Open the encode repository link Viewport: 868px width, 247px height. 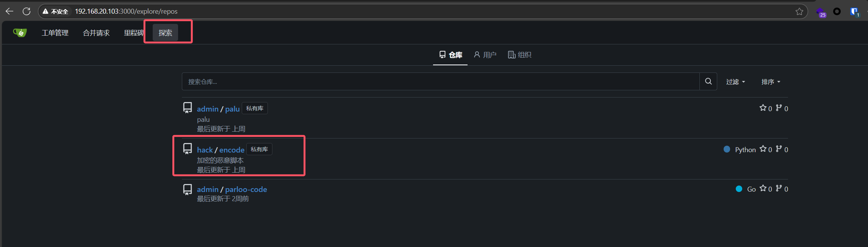tap(232, 150)
